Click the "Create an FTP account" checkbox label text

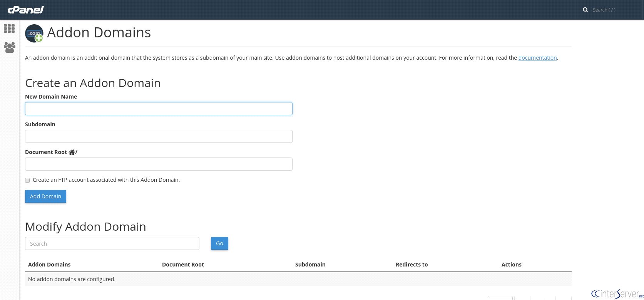106,180
